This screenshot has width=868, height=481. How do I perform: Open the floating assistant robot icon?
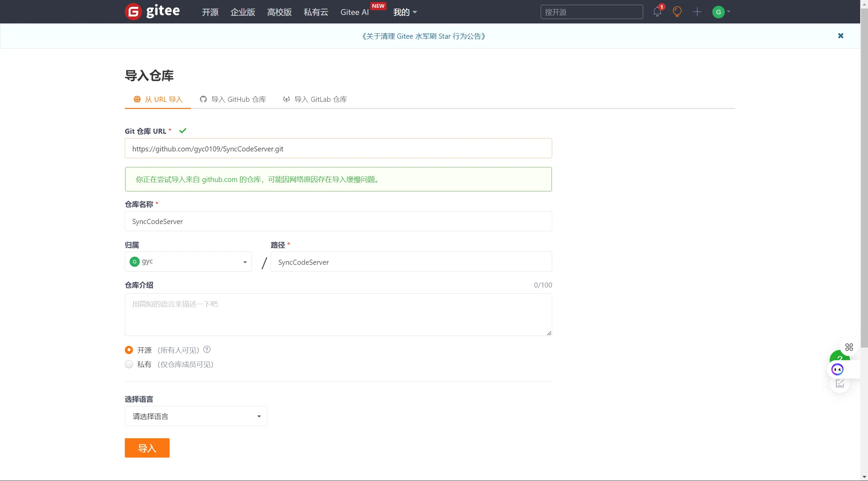click(x=837, y=369)
